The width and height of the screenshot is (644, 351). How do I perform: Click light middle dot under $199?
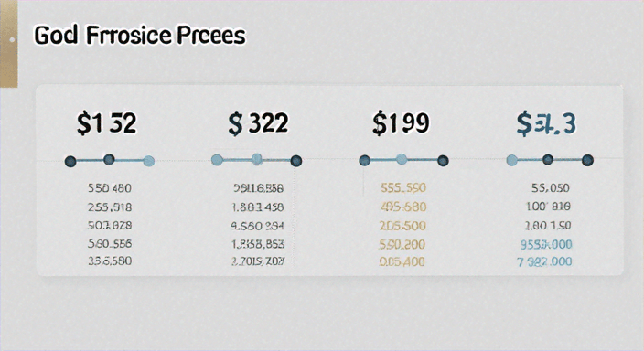402,159
